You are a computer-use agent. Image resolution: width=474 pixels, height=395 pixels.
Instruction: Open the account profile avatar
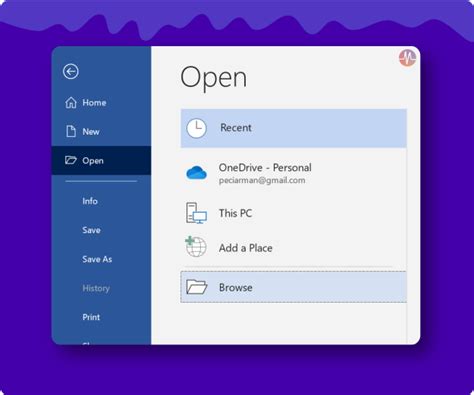(x=407, y=58)
